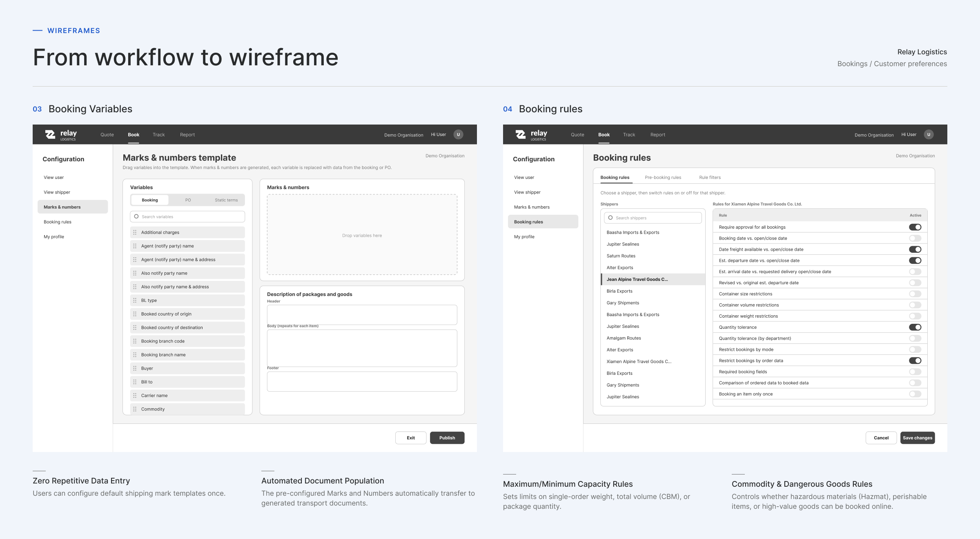Switch on Container size restrictions
This screenshot has height=539, width=980.
(915, 294)
